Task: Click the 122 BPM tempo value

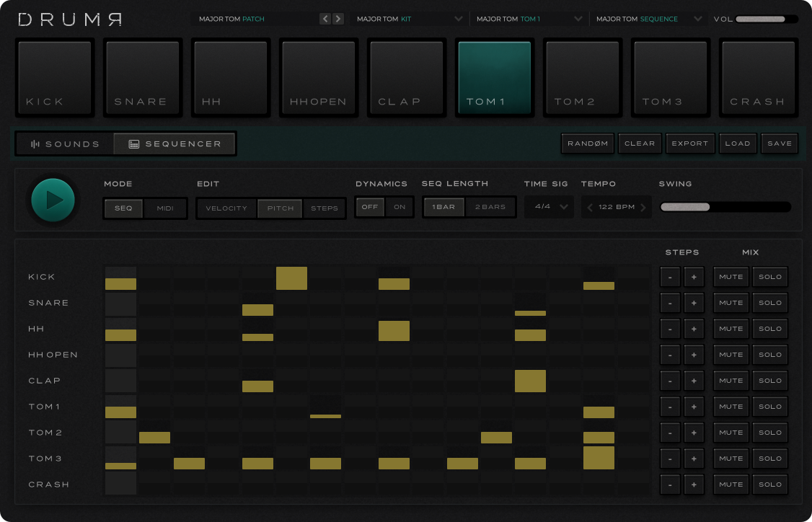Action: (617, 207)
